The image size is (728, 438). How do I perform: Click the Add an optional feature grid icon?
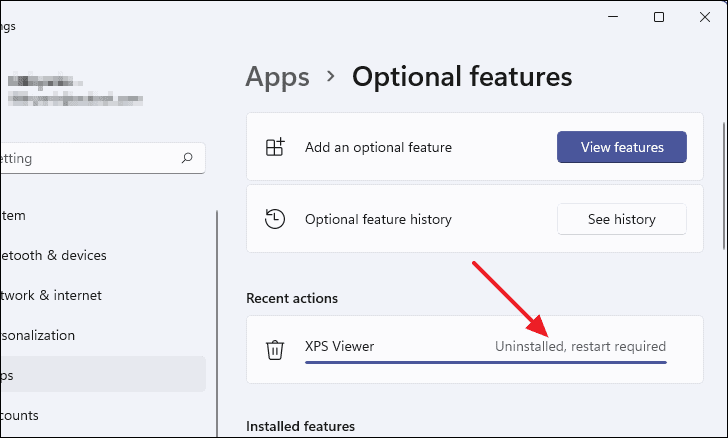coord(275,147)
